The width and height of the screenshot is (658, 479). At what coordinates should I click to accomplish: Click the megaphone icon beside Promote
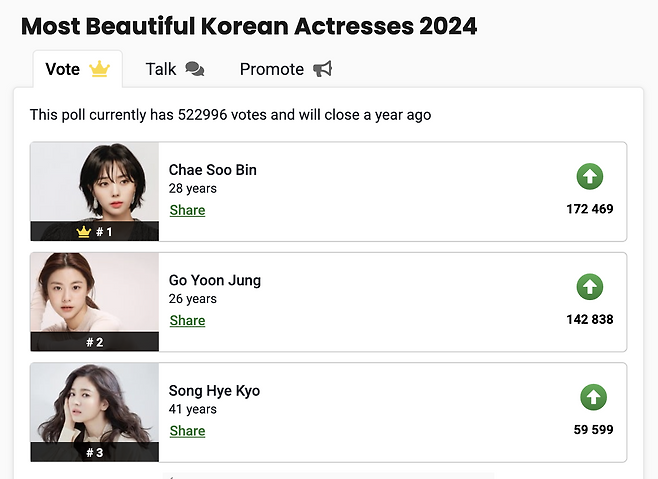(322, 69)
